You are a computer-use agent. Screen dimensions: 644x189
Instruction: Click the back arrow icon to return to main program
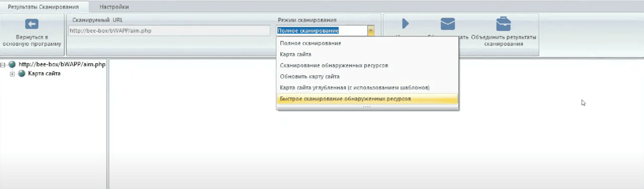click(x=32, y=24)
